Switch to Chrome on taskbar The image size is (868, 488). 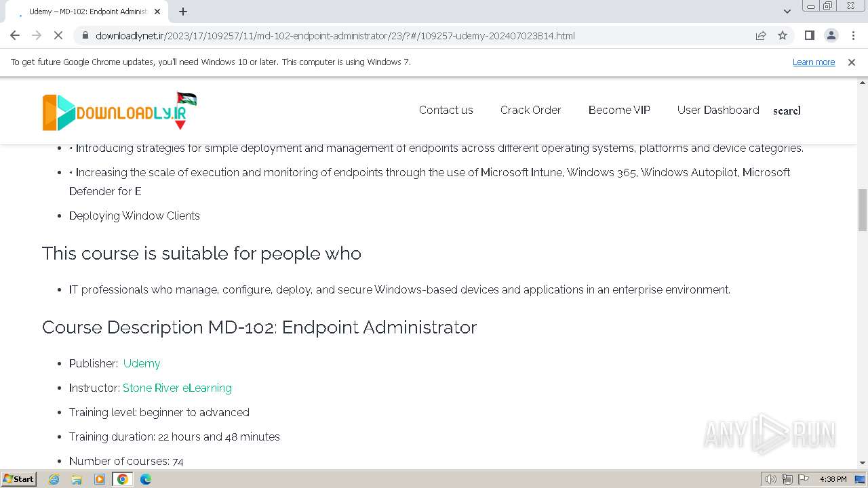click(123, 479)
